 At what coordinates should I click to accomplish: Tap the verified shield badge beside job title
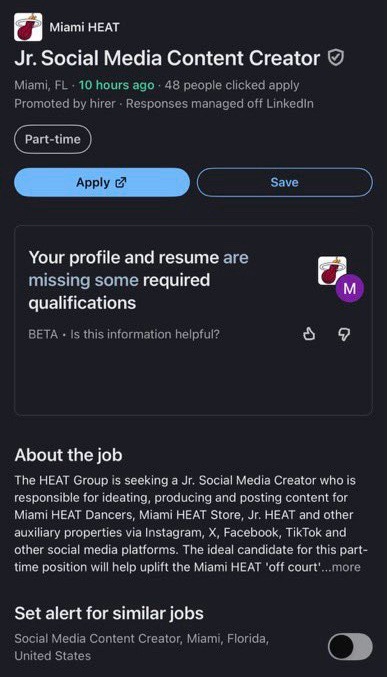point(336,58)
